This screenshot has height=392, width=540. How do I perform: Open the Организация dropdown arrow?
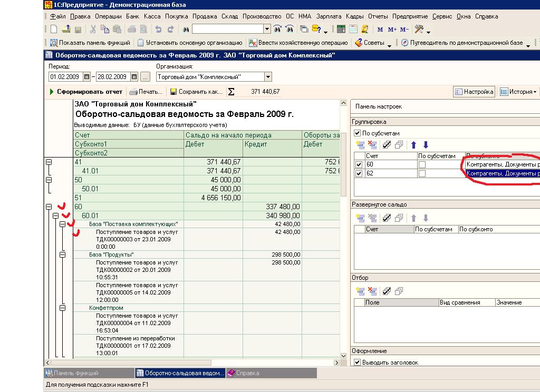point(268,77)
